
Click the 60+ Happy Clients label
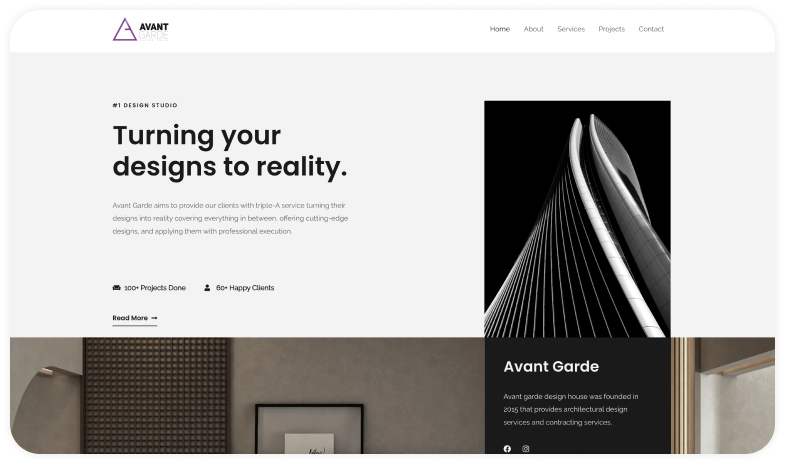click(245, 288)
